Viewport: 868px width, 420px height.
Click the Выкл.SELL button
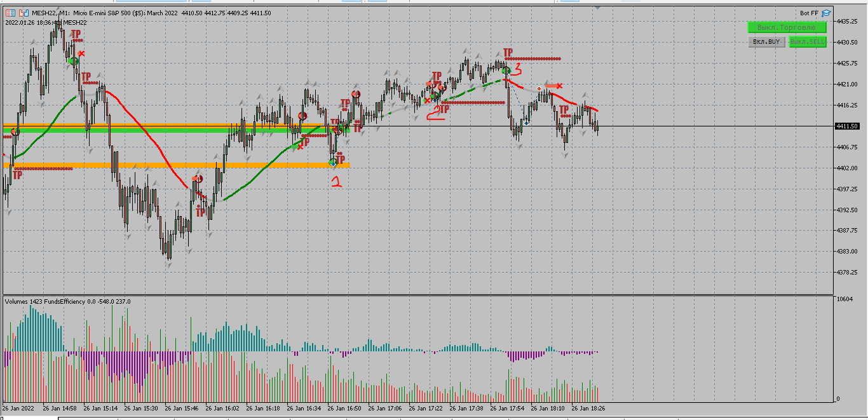(x=808, y=42)
